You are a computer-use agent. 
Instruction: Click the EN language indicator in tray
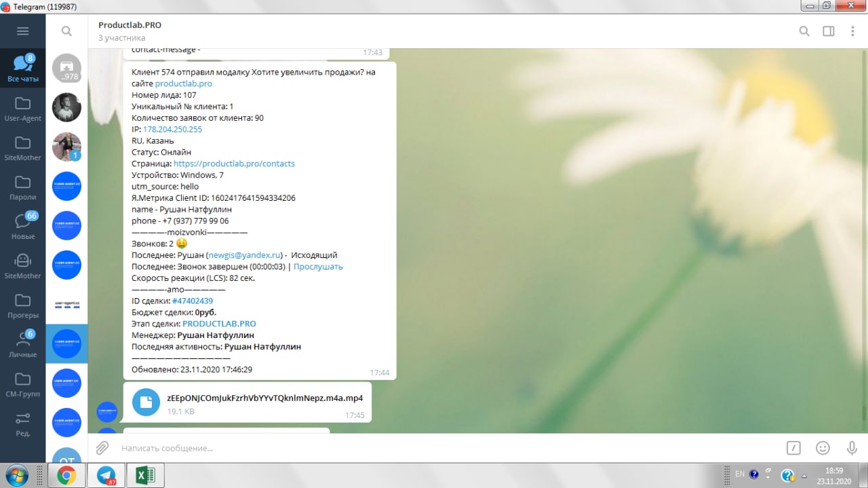739,474
